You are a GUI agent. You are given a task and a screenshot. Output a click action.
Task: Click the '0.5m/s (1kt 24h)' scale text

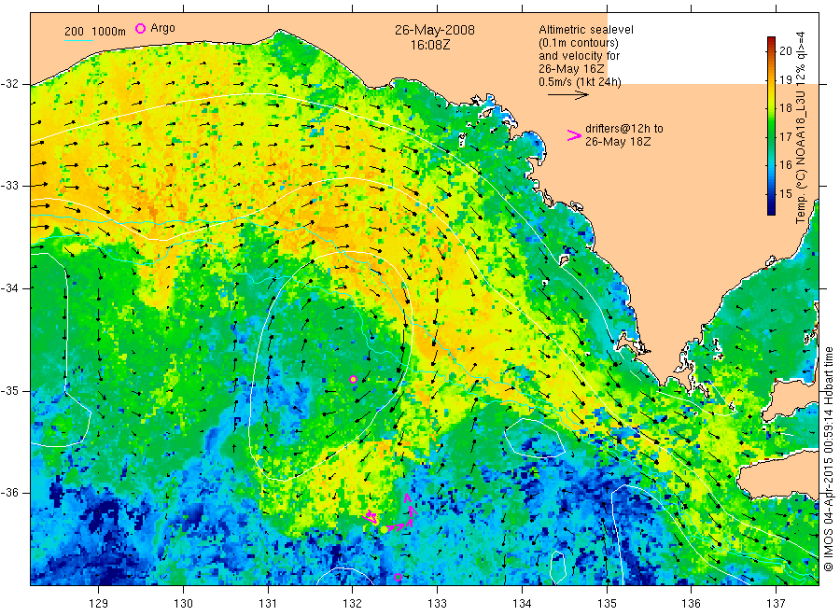coord(580,82)
